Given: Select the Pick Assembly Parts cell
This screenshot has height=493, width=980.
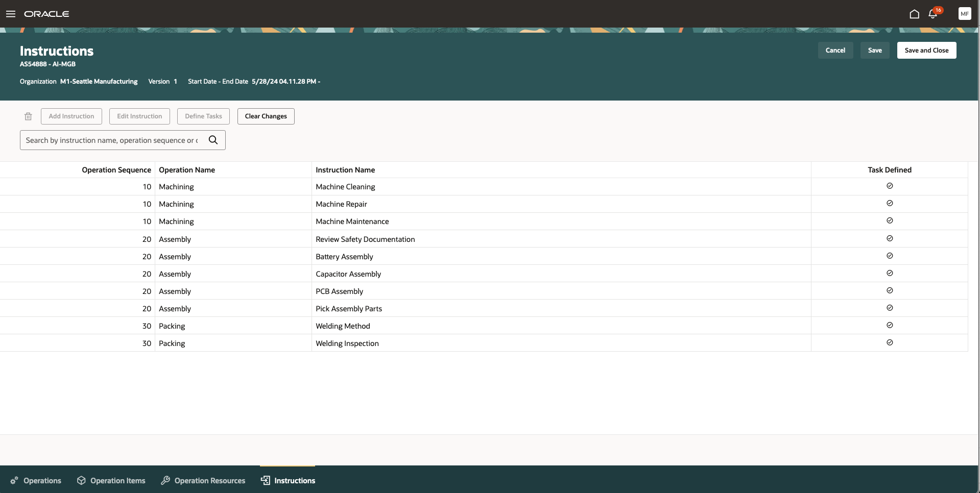Looking at the screenshot, I should [561, 309].
